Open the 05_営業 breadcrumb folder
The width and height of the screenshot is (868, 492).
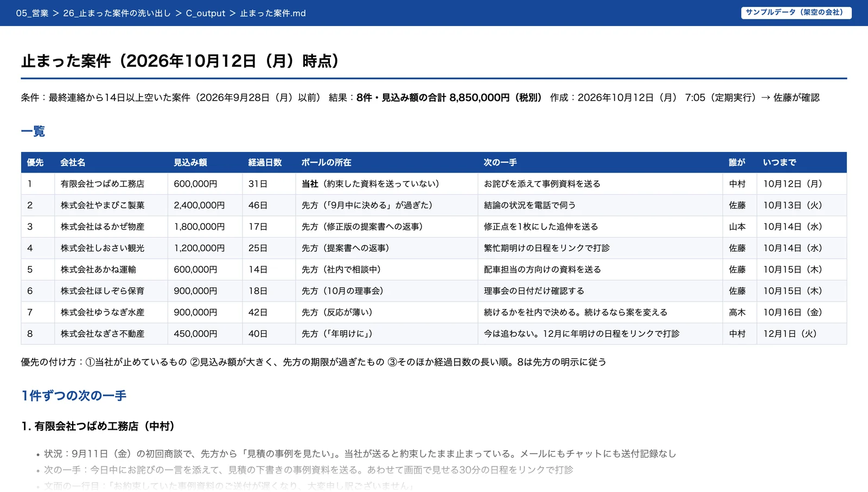coord(32,13)
